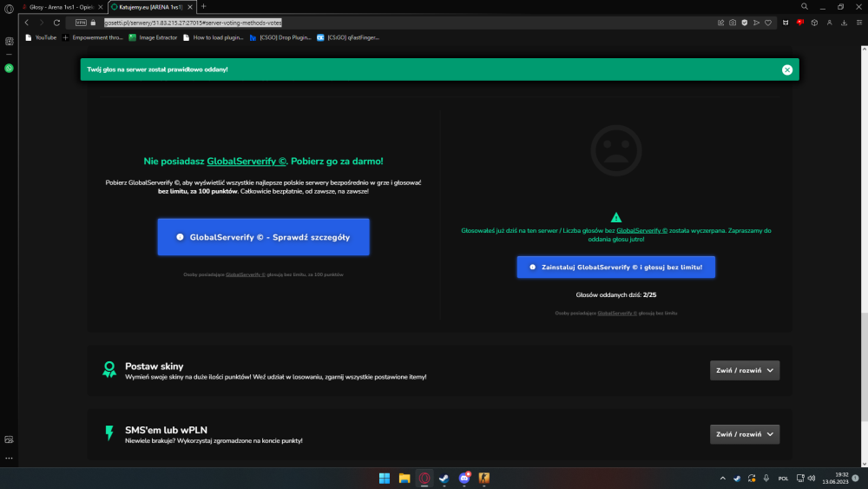Image resolution: width=868 pixels, height=489 pixels.
Task: Expand the SMS'em lub wPLN section
Action: tap(745, 434)
